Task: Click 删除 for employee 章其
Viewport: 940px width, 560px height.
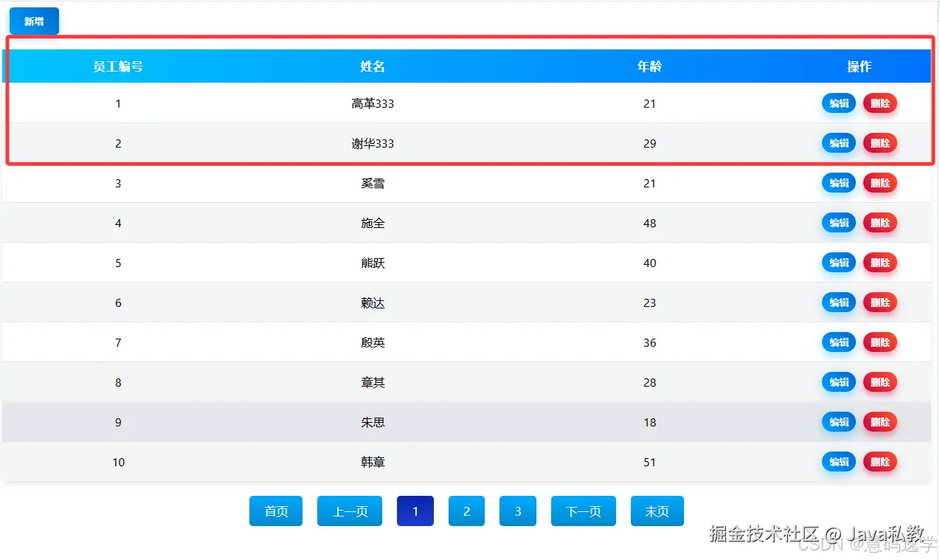Action: [x=879, y=382]
